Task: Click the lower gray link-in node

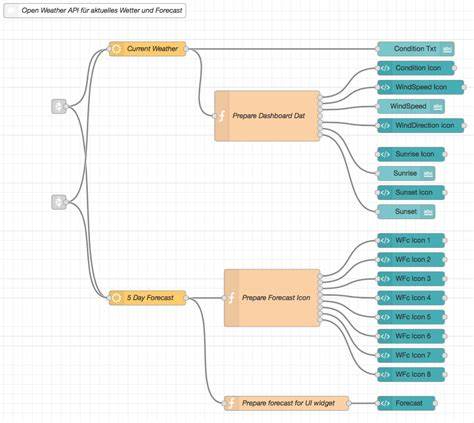Action: pyautogui.click(x=59, y=202)
